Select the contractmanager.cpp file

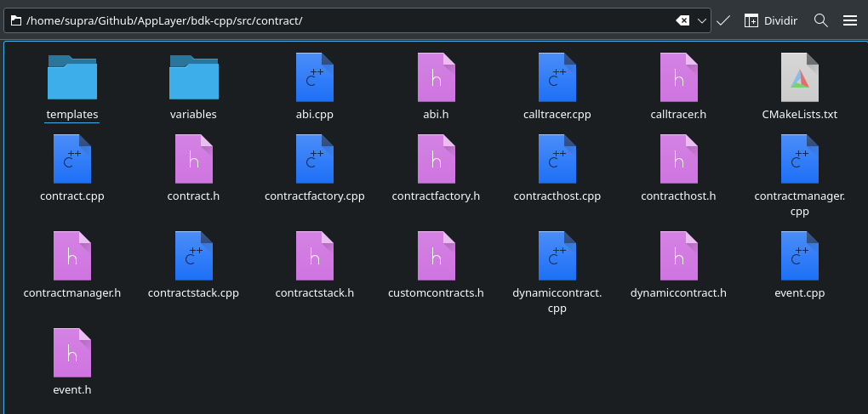coord(799,175)
